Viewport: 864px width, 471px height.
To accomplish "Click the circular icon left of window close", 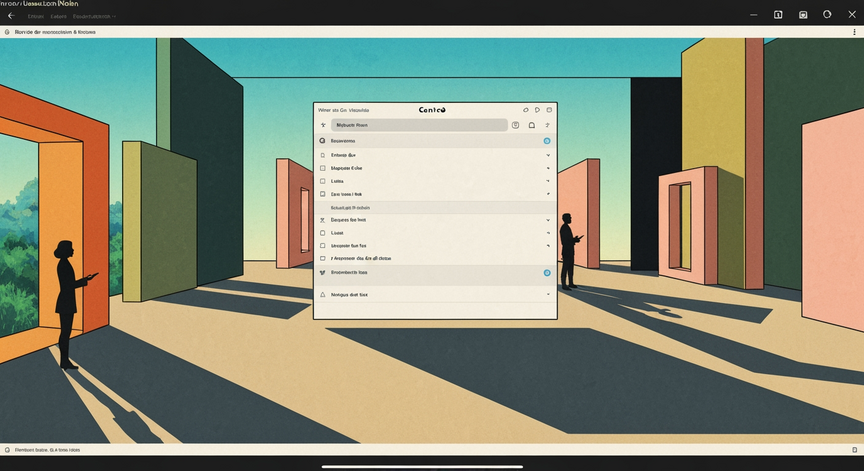I will tap(827, 14).
